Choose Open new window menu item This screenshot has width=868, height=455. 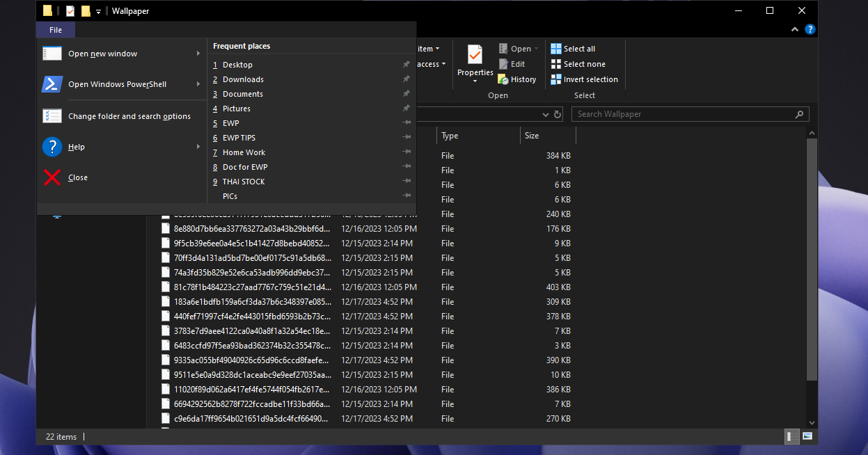(x=122, y=54)
